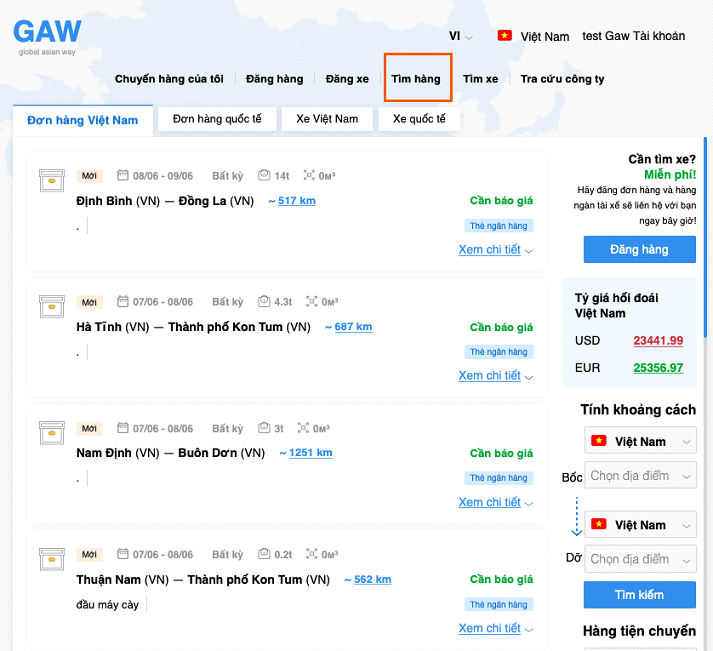Screen dimensions: 713x651
Task: Click the package icon of Định Bình order
Action: tap(51, 181)
